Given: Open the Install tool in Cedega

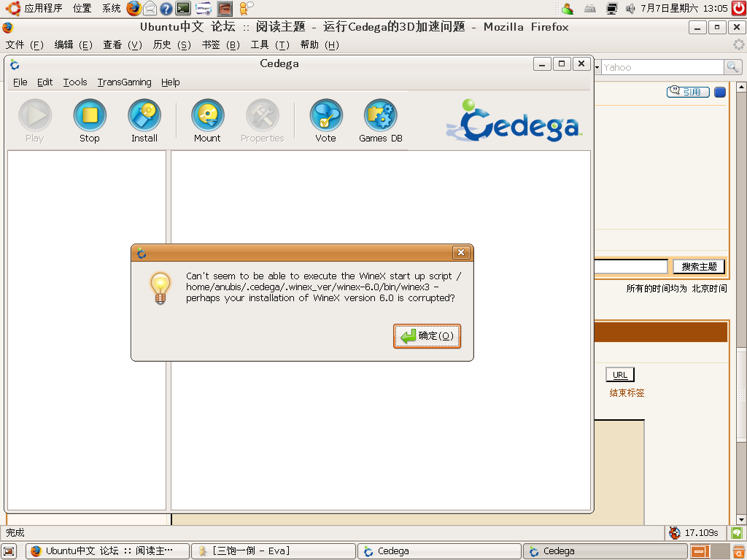Looking at the screenshot, I should tap(144, 121).
